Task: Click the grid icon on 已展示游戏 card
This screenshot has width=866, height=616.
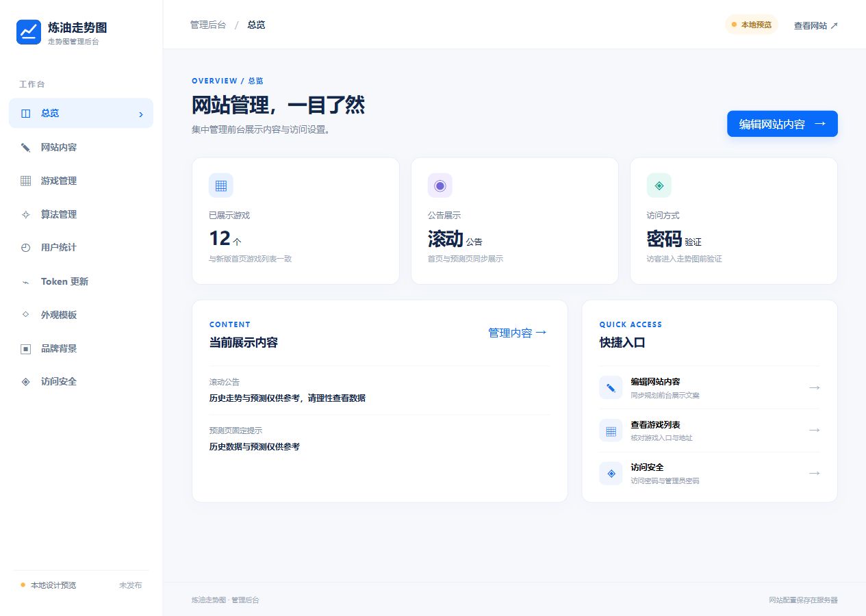Action: point(221,185)
